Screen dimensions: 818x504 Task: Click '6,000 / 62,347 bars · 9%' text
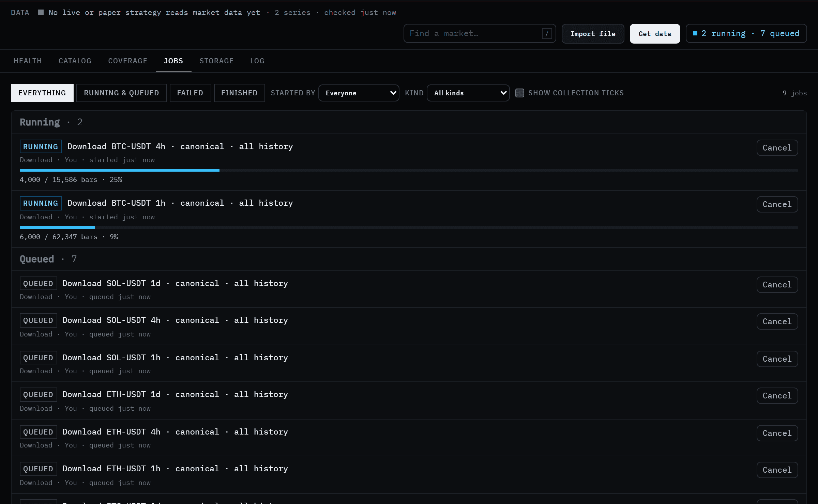[69, 237]
